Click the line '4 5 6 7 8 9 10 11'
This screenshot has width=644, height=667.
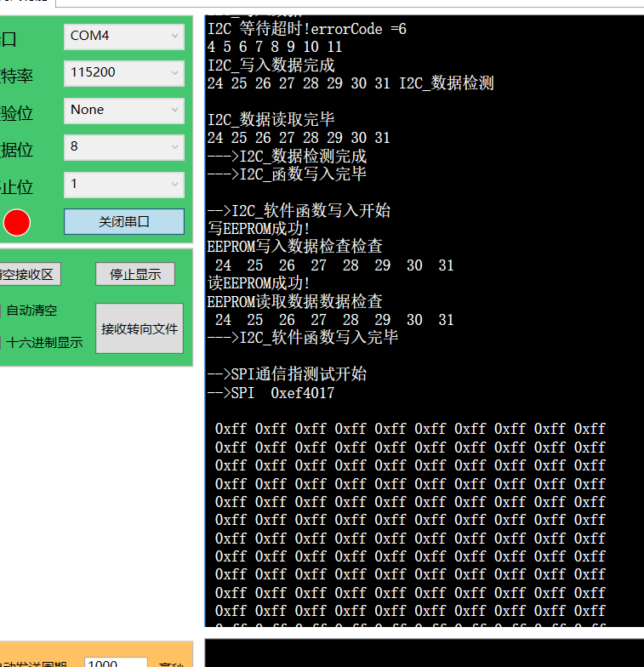pyautogui.click(x=275, y=47)
